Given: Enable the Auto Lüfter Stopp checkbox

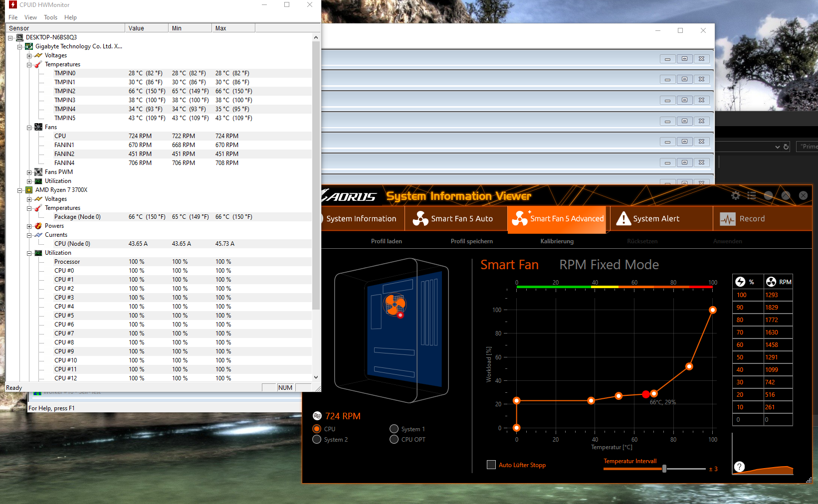Looking at the screenshot, I should [491, 465].
